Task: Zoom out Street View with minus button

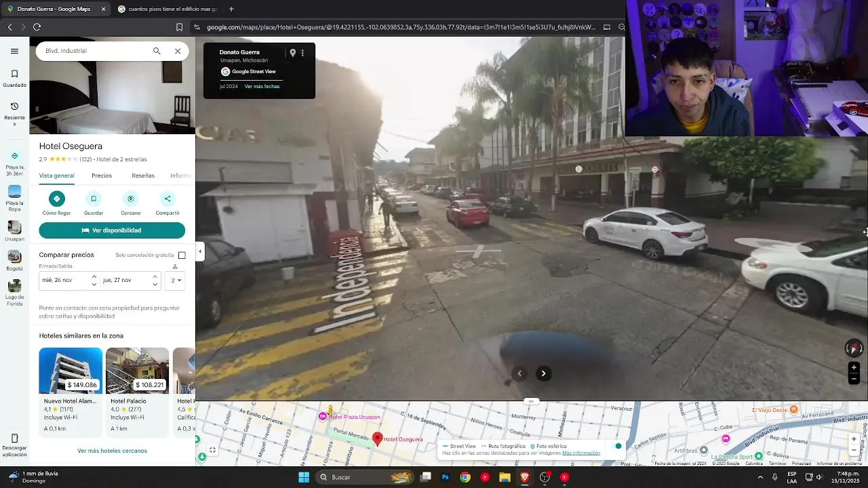Action: pyautogui.click(x=854, y=380)
